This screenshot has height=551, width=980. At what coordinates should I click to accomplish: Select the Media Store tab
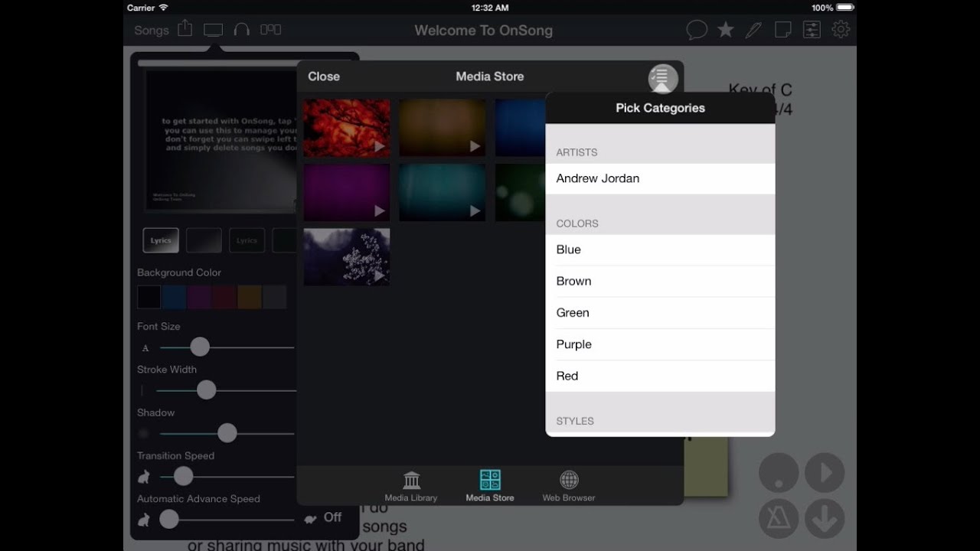tap(490, 486)
